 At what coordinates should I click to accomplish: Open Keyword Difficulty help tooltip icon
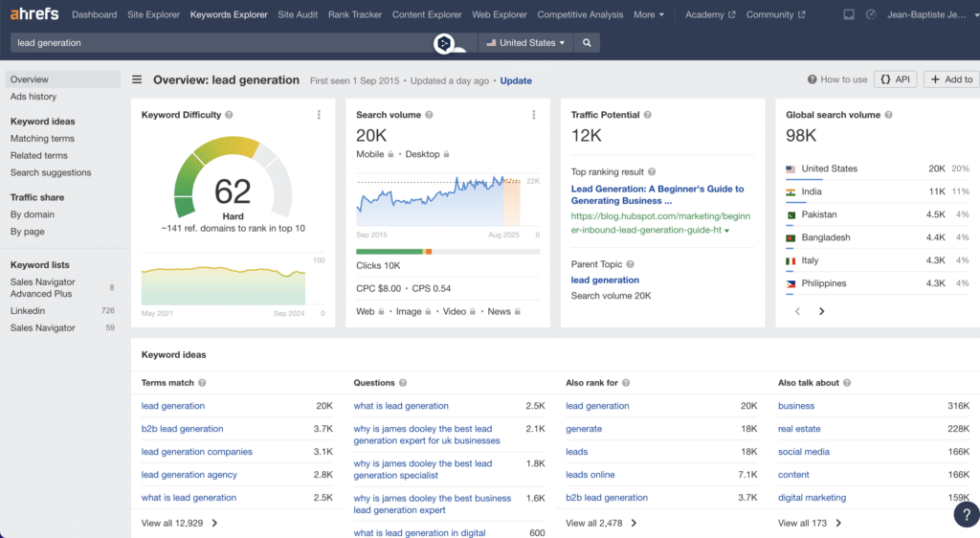click(230, 115)
